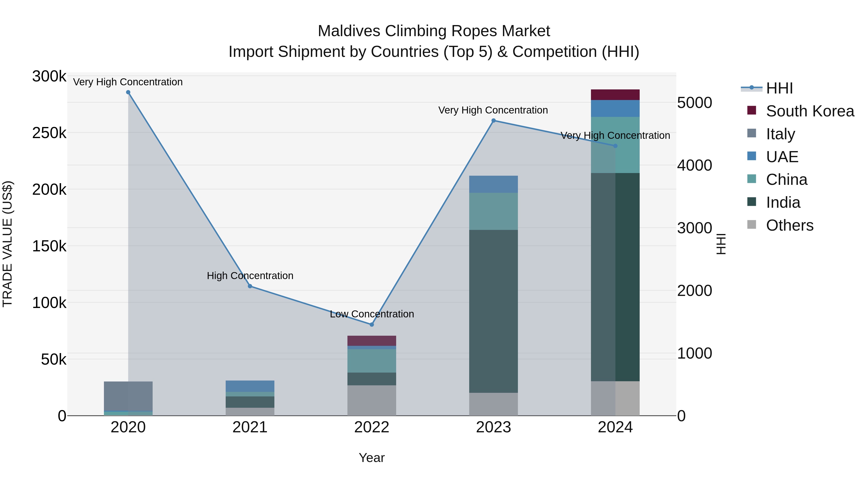Click the 300k trade value tick label
The image size is (868, 488).
tap(49, 76)
